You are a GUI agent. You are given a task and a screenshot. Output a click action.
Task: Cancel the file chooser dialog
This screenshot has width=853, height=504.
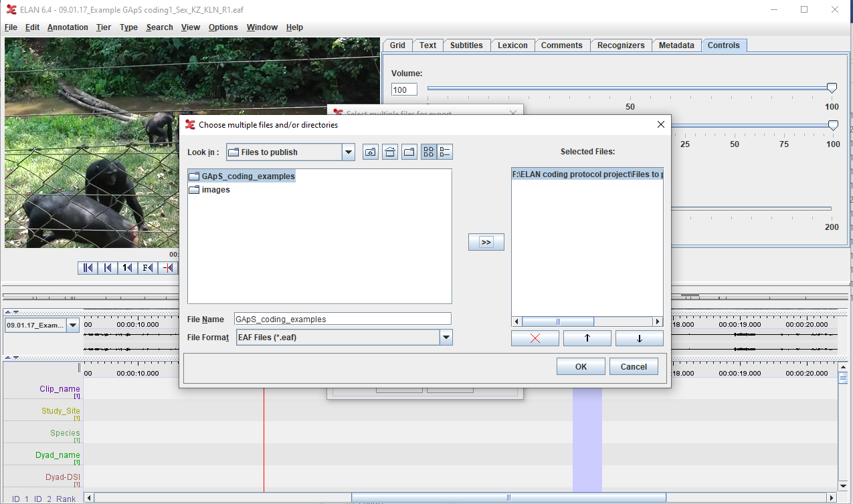point(633,366)
